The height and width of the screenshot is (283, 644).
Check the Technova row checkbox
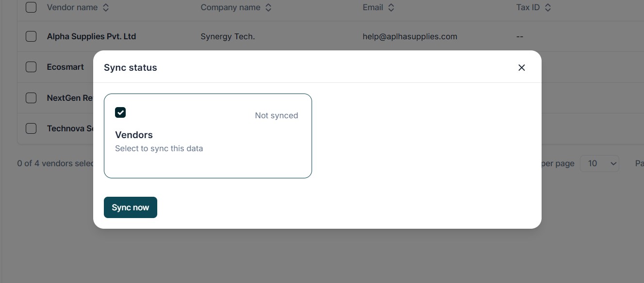[31, 128]
